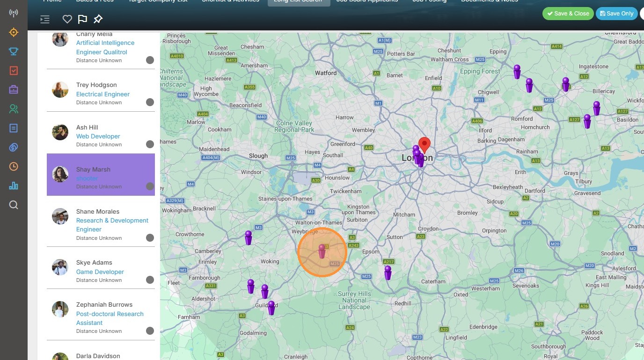Click the purple pin north of Godalming

coord(271,308)
